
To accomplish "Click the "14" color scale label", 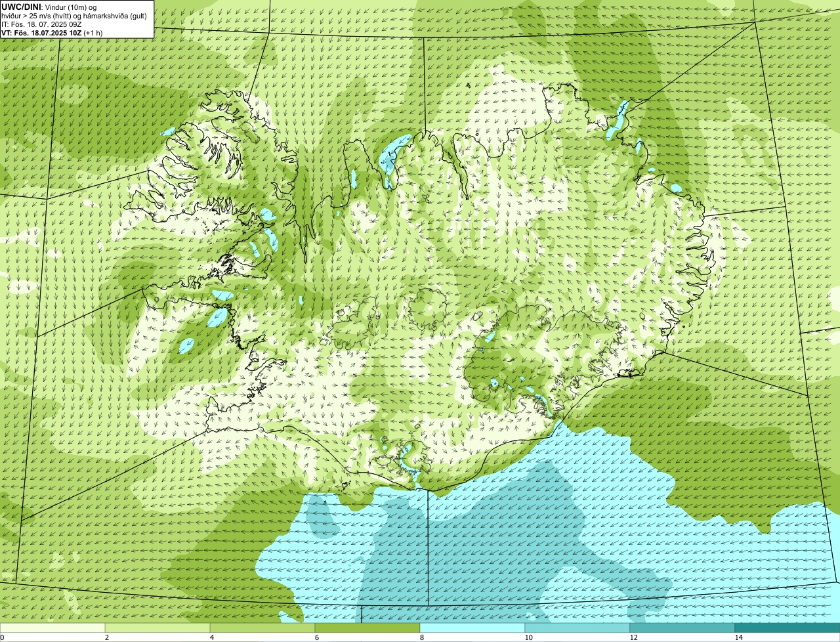I will pos(739,637).
